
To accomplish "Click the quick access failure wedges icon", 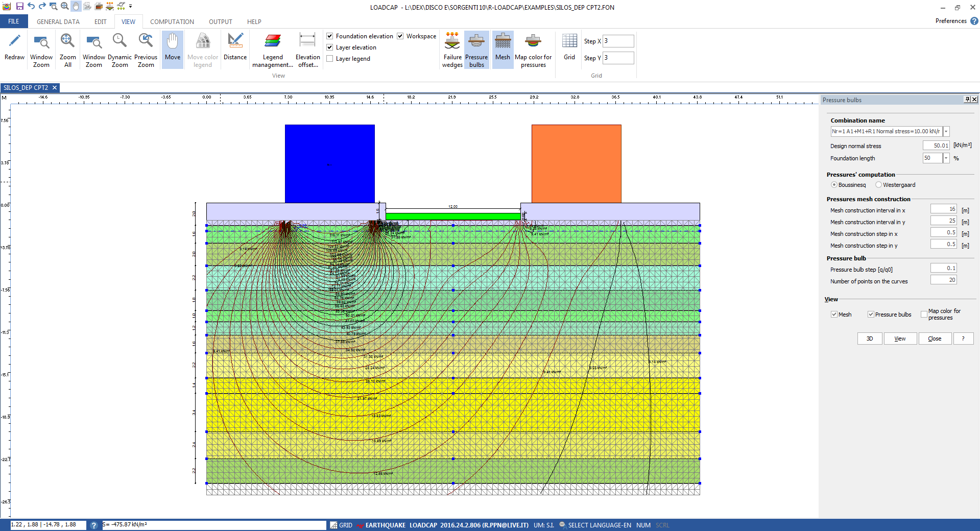I will click(x=110, y=6).
